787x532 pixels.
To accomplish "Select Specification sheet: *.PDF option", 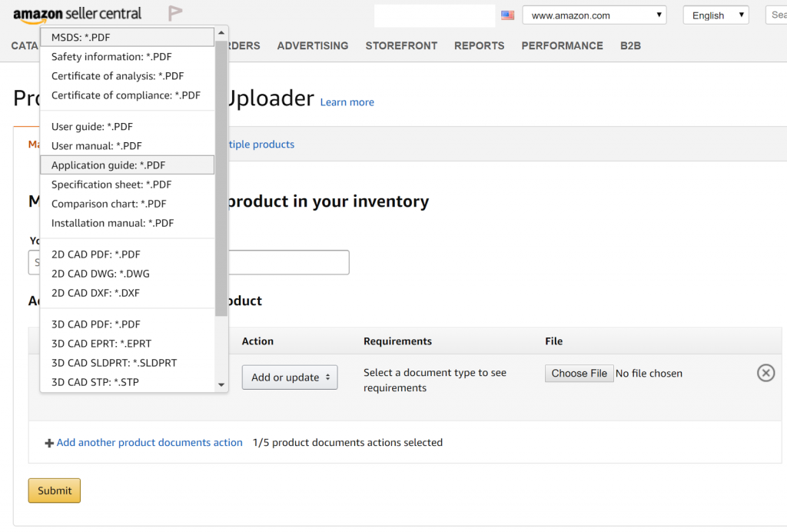I will [127, 185].
